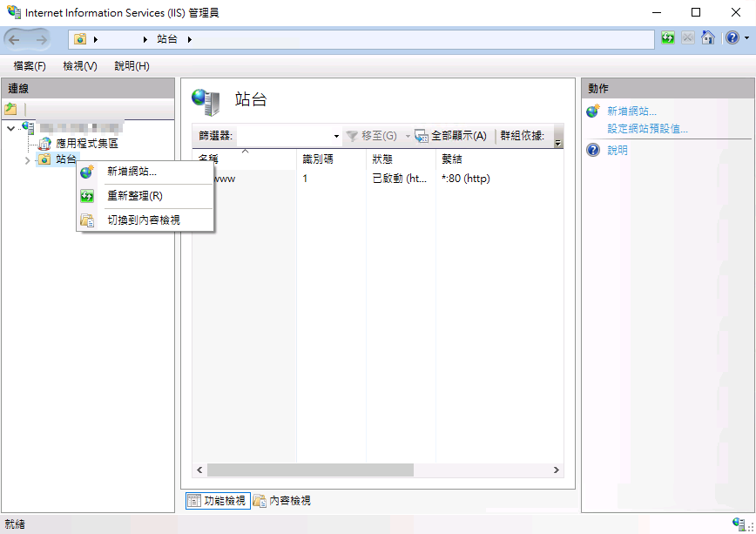Screen dimensions: 756x534
Task: Collapse the server node in connections tree
Action: 10,128
